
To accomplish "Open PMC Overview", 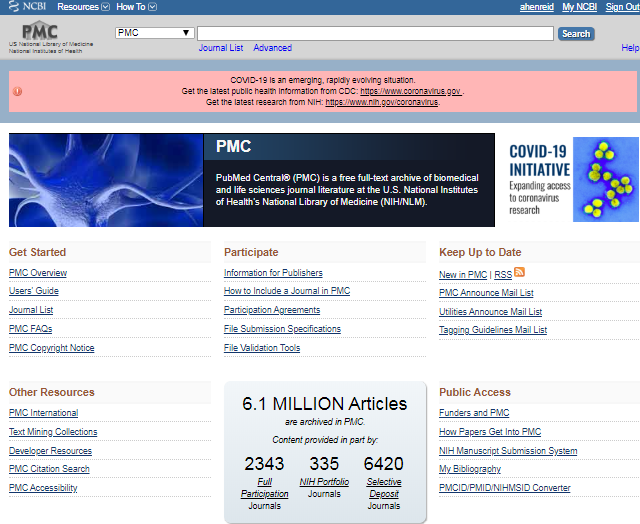I will coord(38,273).
